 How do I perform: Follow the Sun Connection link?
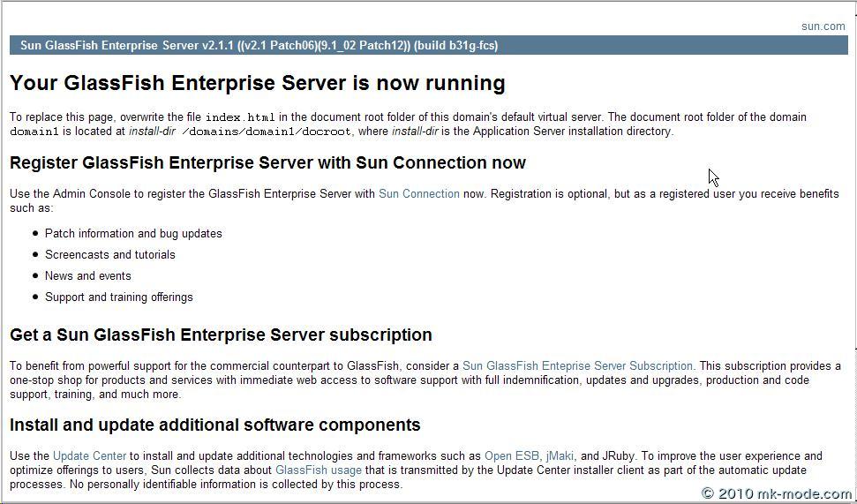click(x=418, y=193)
